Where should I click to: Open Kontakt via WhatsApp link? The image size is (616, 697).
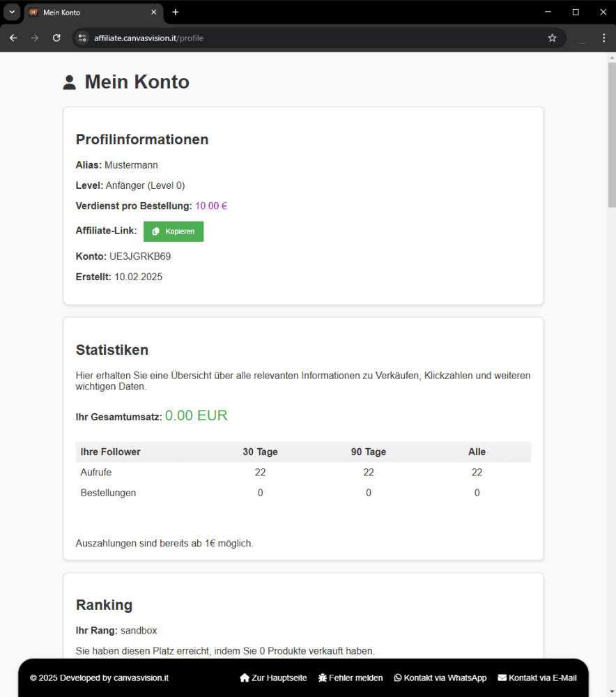[x=440, y=677]
